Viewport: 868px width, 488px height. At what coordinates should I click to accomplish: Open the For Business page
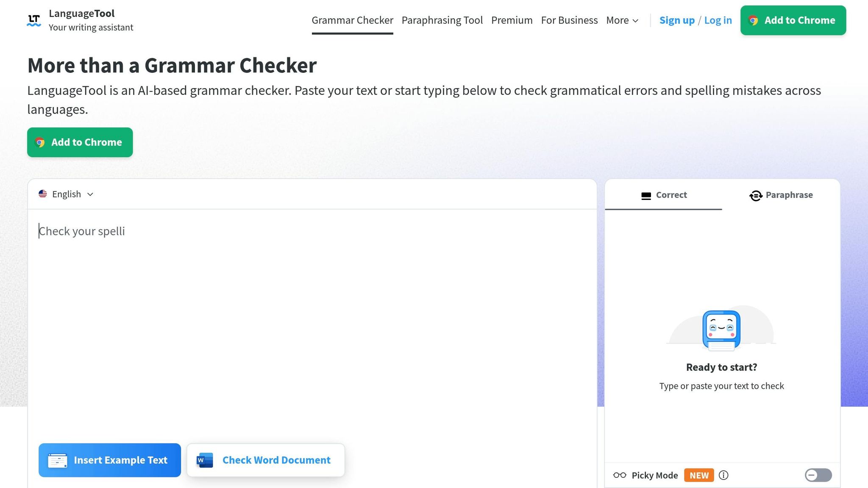(569, 20)
